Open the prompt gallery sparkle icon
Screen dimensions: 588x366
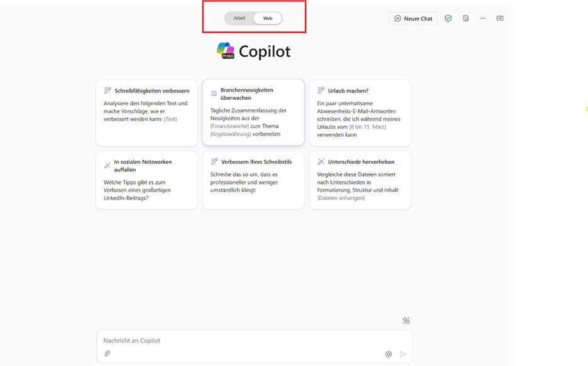406,320
